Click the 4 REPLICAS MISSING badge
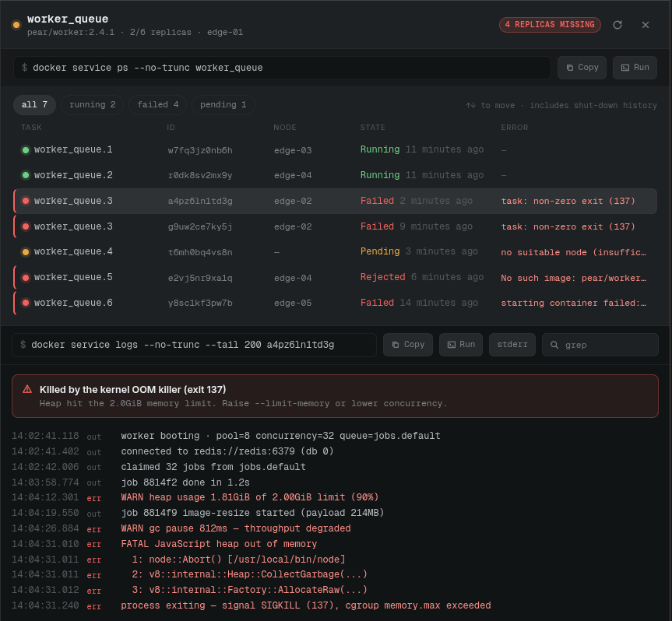 tap(550, 25)
